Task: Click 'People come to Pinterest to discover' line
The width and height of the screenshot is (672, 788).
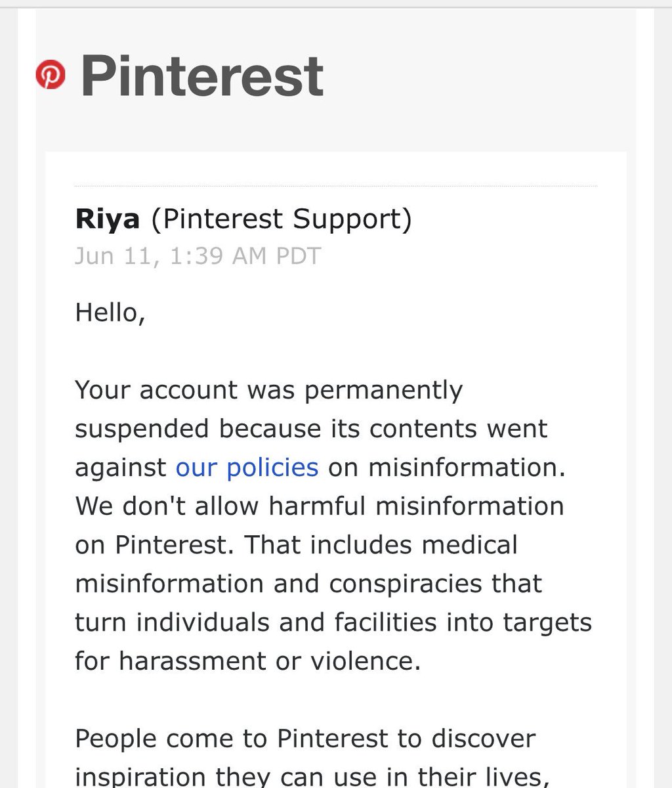Action: (x=305, y=739)
